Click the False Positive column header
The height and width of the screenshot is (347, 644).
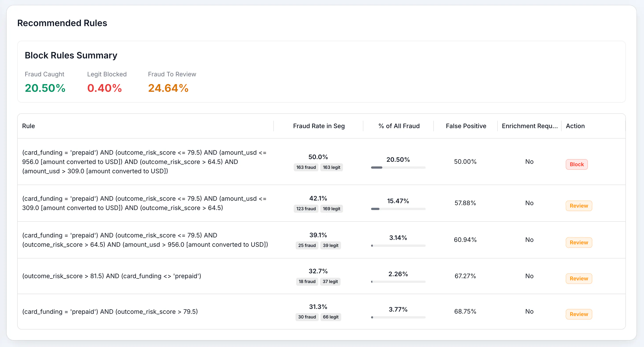click(x=466, y=126)
